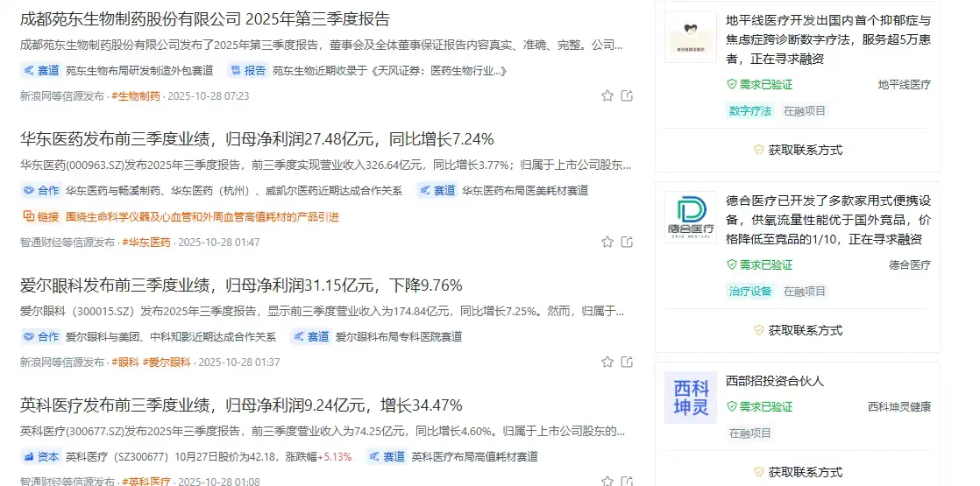
Task: Open 华东医药与畅溪制药 cooperation text
Action: point(234,191)
